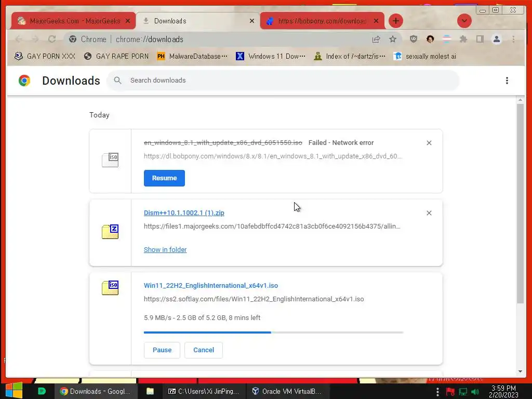Open File Explorer from the taskbar

150,392
